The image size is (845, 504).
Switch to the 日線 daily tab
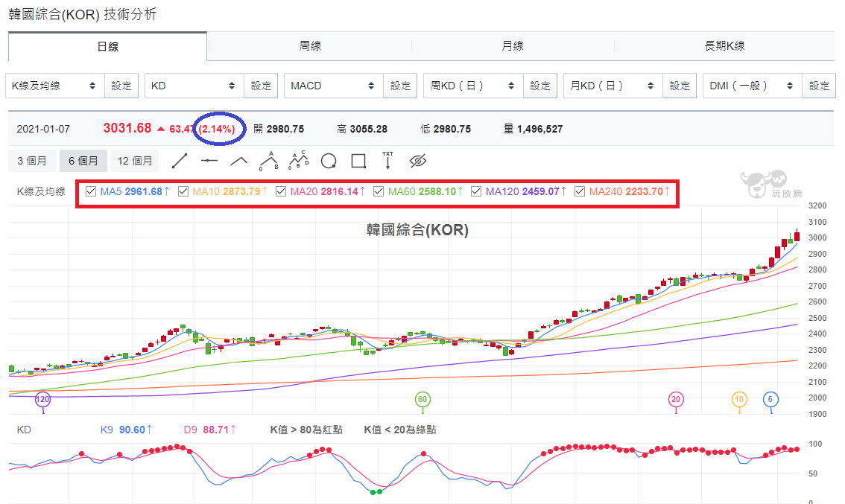107,46
